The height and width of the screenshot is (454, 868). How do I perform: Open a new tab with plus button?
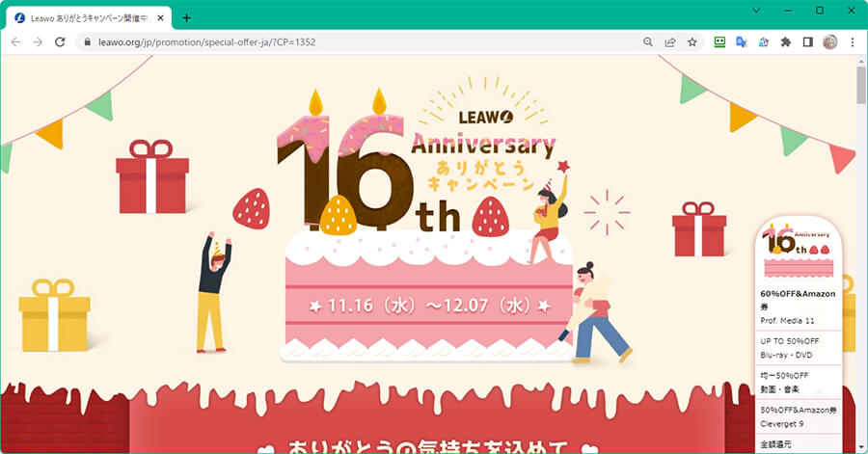click(x=186, y=18)
